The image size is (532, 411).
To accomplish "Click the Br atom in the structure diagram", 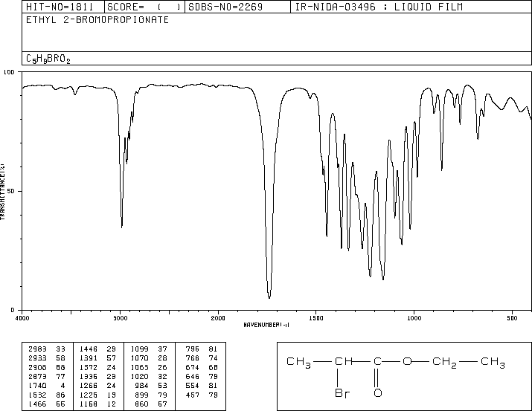I will tap(342, 393).
